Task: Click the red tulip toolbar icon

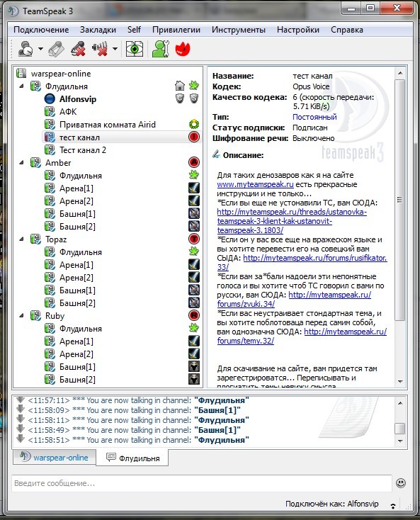Action: pyautogui.click(x=183, y=49)
